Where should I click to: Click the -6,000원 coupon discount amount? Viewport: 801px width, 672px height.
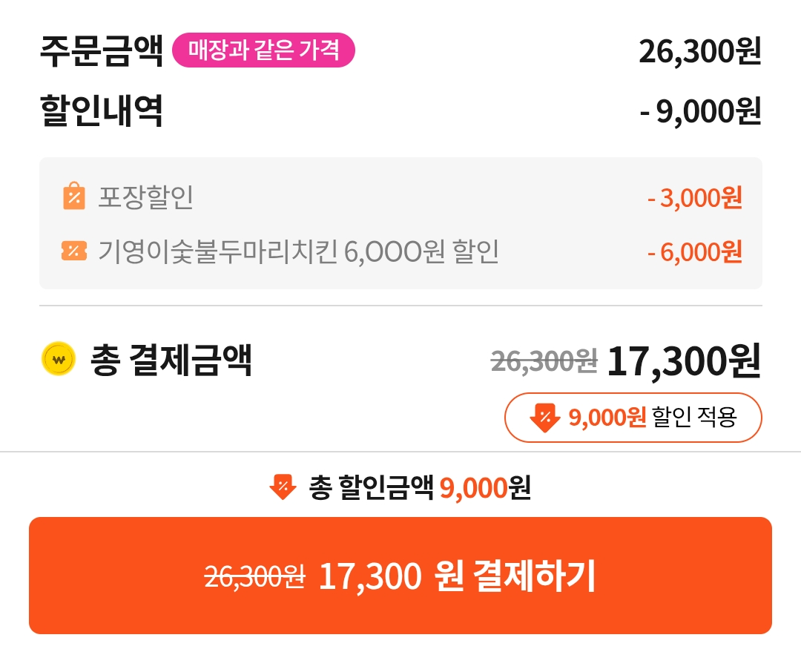pos(694,252)
